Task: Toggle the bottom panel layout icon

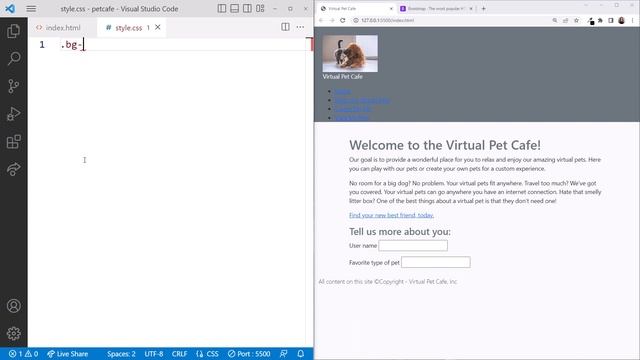Action: tap(234, 9)
